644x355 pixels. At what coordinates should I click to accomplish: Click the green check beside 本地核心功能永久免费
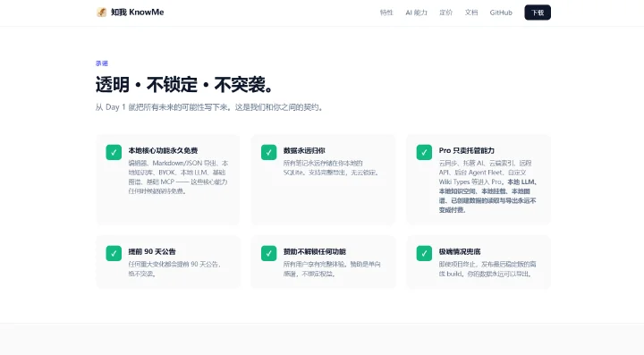click(x=114, y=152)
